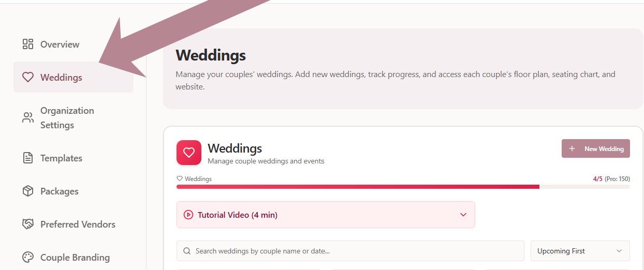Click the Overview grid icon in sidebar
The image size is (644, 270).
(x=28, y=44)
